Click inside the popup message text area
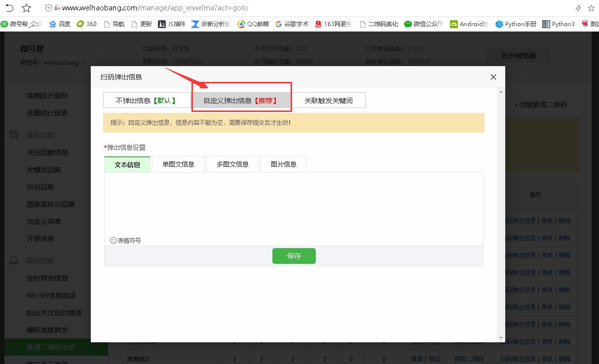This screenshot has height=364, width=599. (293, 202)
